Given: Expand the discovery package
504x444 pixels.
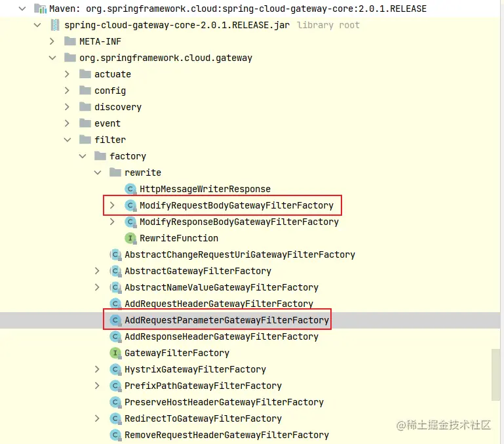Looking at the screenshot, I should 67,107.
